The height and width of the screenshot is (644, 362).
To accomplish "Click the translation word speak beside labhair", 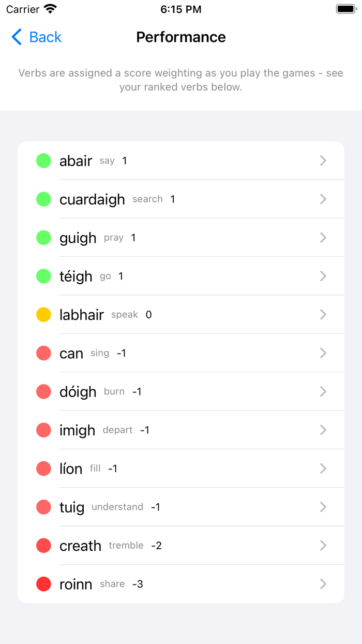I will pos(124,314).
